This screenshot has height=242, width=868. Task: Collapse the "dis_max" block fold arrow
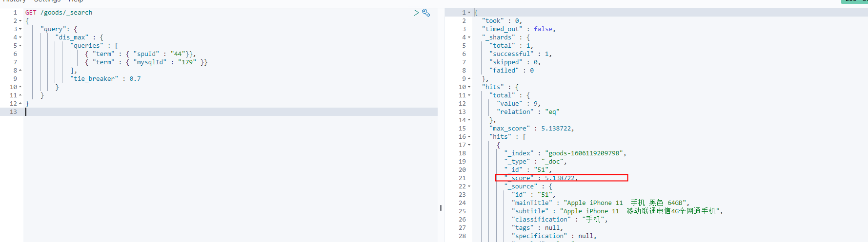[x=20, y=37]
